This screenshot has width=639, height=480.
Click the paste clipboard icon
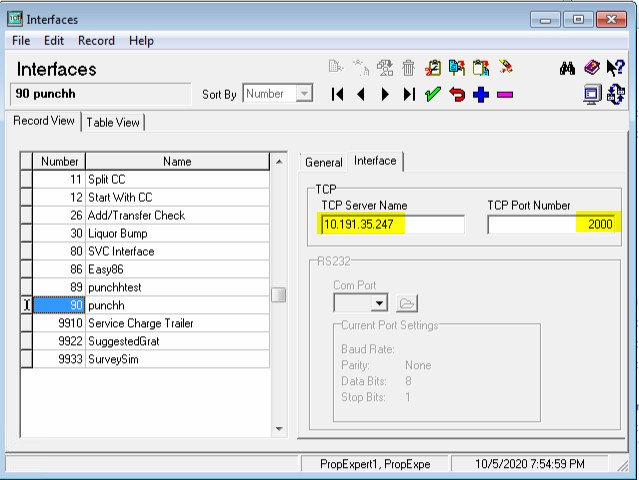tap(481, 68)
